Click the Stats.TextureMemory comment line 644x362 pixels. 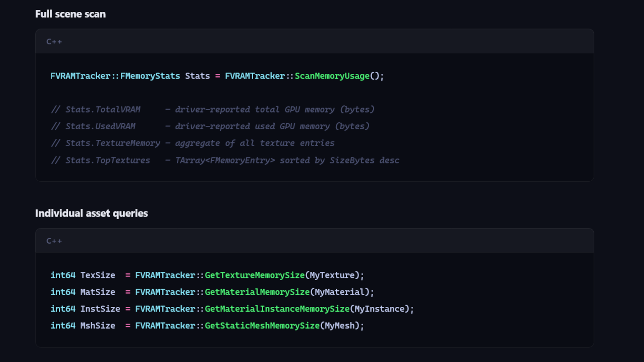click(x=193, y=143)
